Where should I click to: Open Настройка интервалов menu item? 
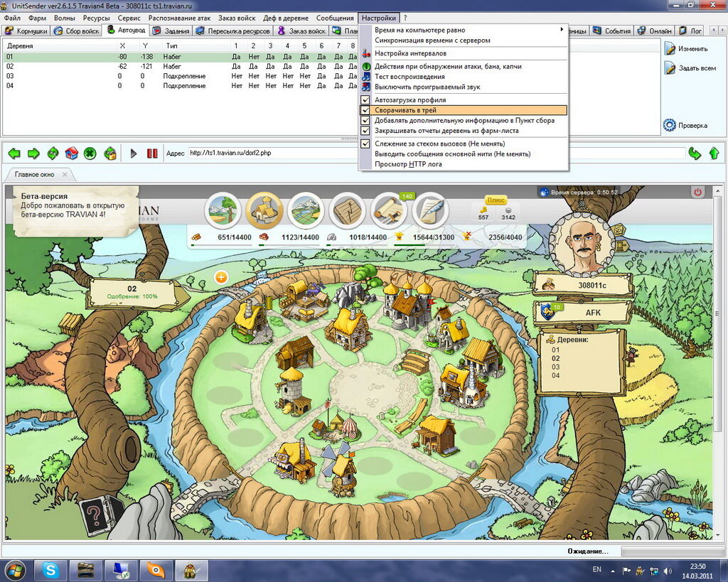pos(464,53)
